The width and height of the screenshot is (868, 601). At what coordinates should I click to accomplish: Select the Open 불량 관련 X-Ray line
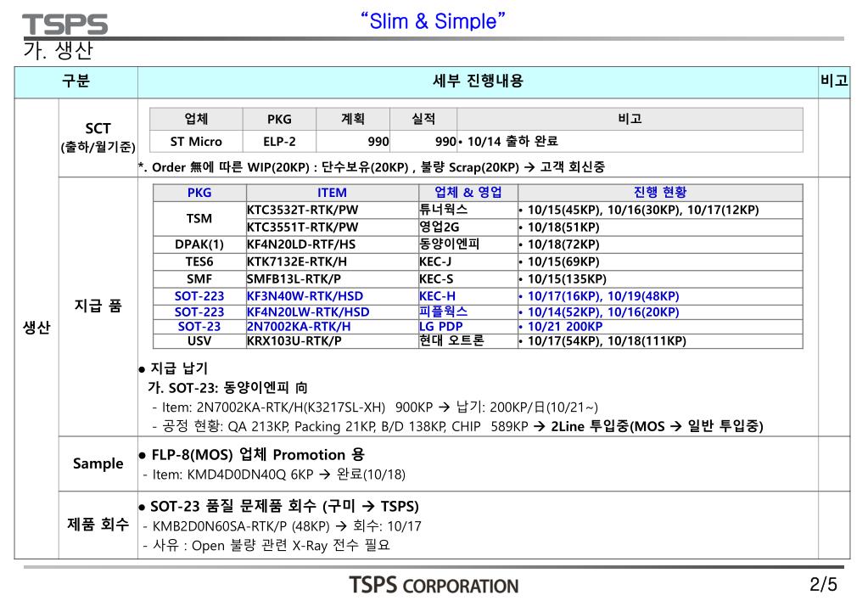[266, 546]
